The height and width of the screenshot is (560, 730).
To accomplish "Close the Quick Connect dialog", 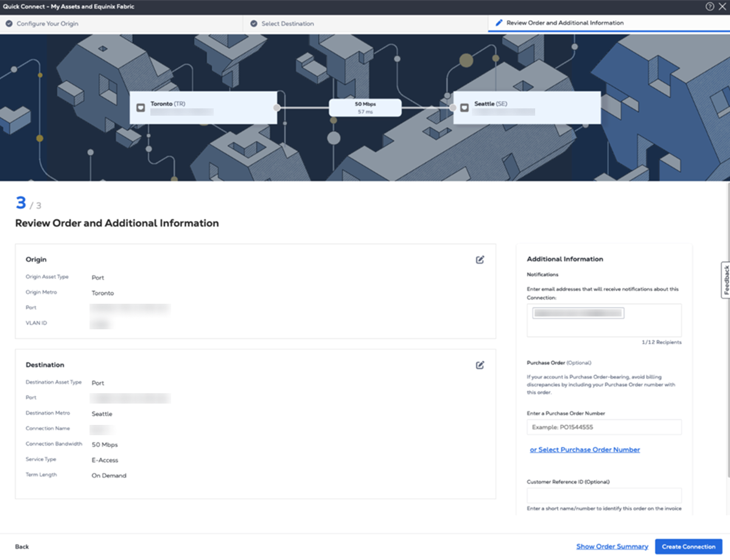I will [722, 7].
